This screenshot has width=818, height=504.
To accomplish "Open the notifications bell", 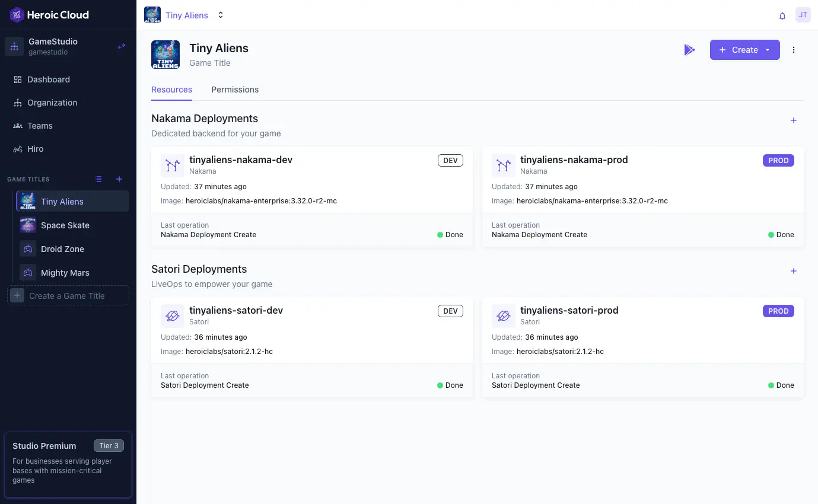I will point(782,15).
